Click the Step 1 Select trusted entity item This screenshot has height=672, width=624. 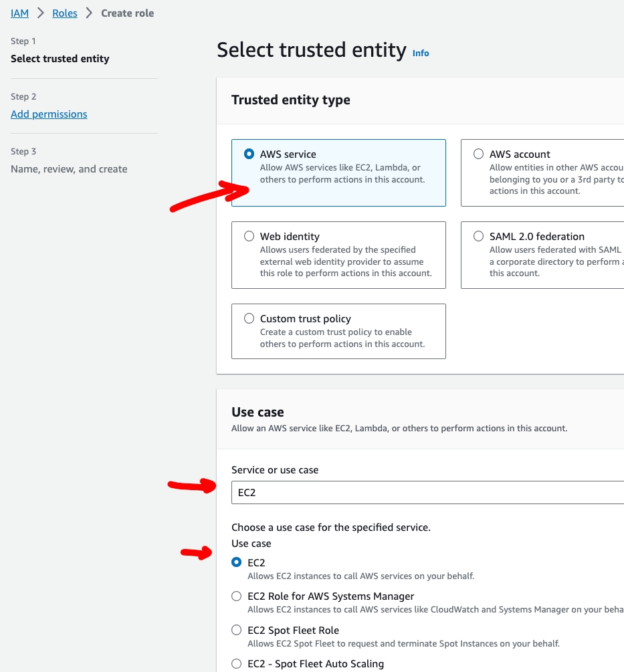(60, 59)
